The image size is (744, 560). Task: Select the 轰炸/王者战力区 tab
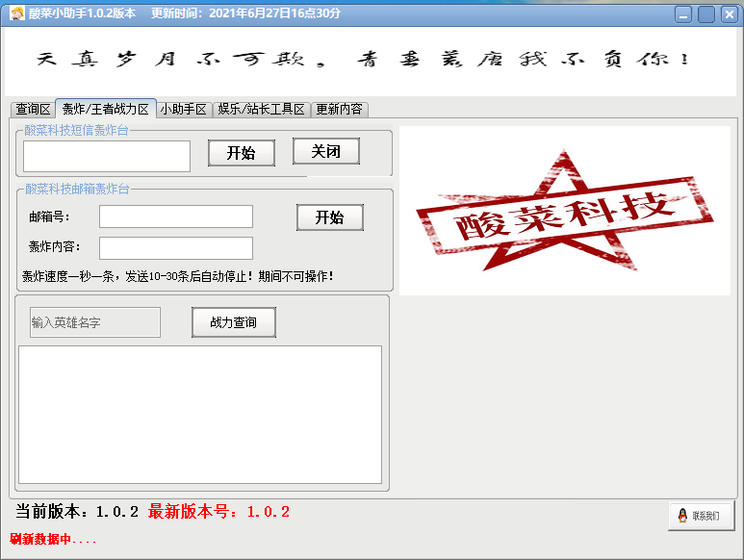pyautogui.click(x=106, y=110)
